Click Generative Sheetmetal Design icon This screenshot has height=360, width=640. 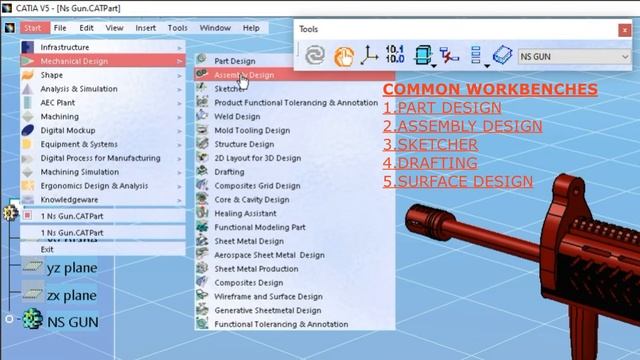pos(202,310)
